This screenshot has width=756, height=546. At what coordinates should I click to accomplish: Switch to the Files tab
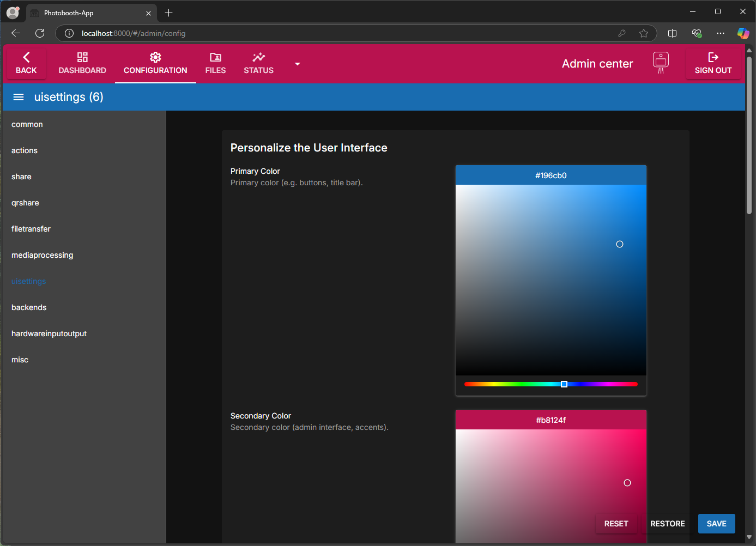tap(215, 64)
